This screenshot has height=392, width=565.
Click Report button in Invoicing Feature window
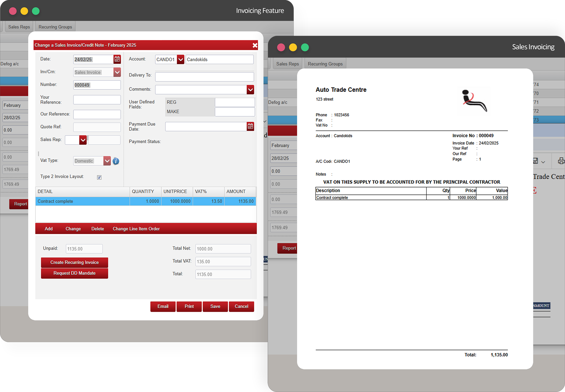[x=19, y=204]
